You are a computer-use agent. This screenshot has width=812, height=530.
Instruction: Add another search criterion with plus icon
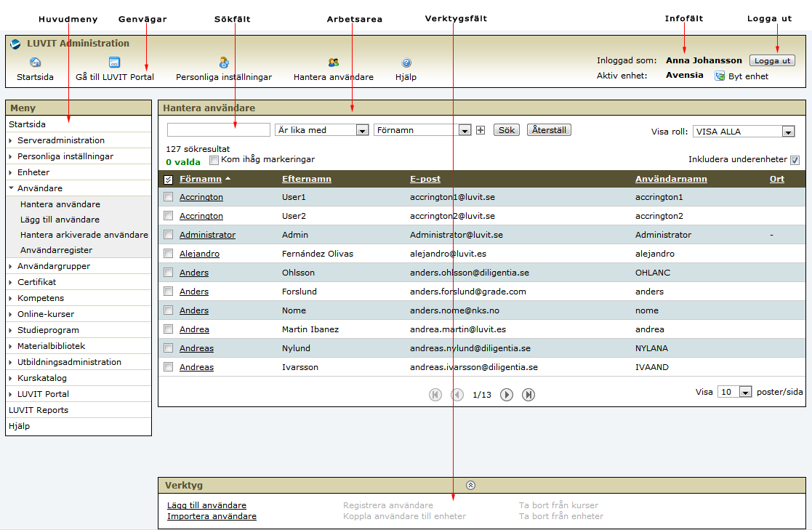(x=481, y=130)
